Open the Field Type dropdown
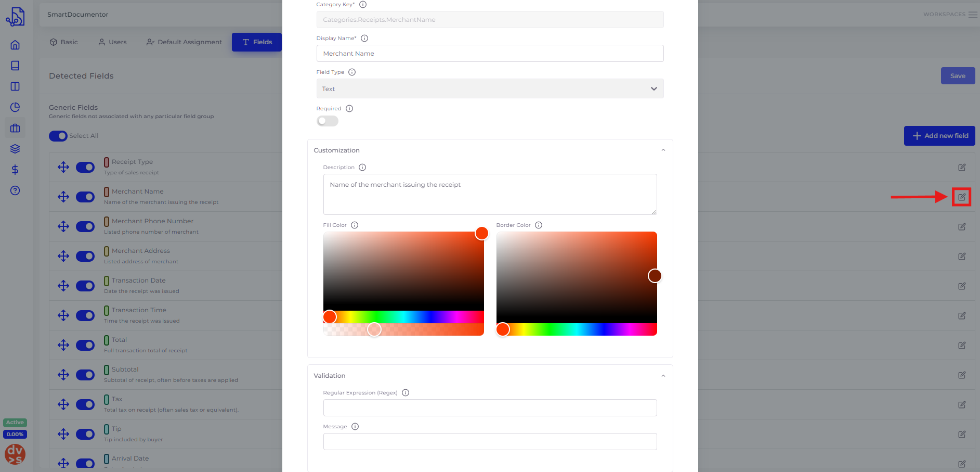 490,89
